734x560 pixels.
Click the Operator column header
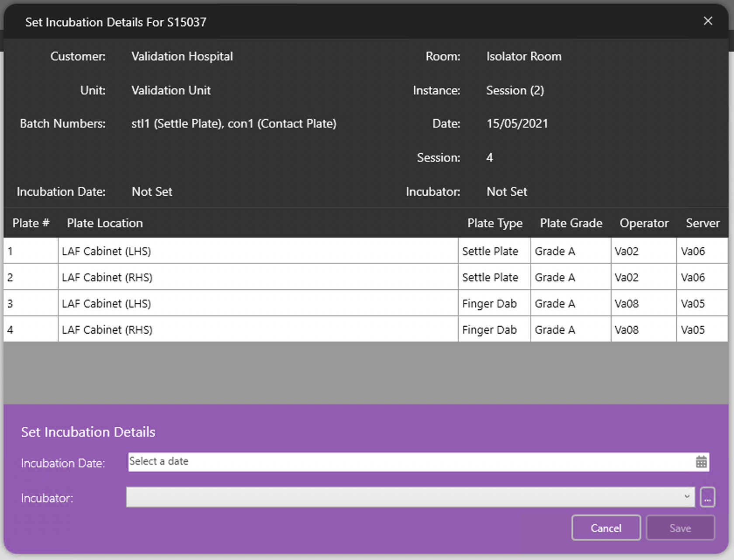point(644,223)
